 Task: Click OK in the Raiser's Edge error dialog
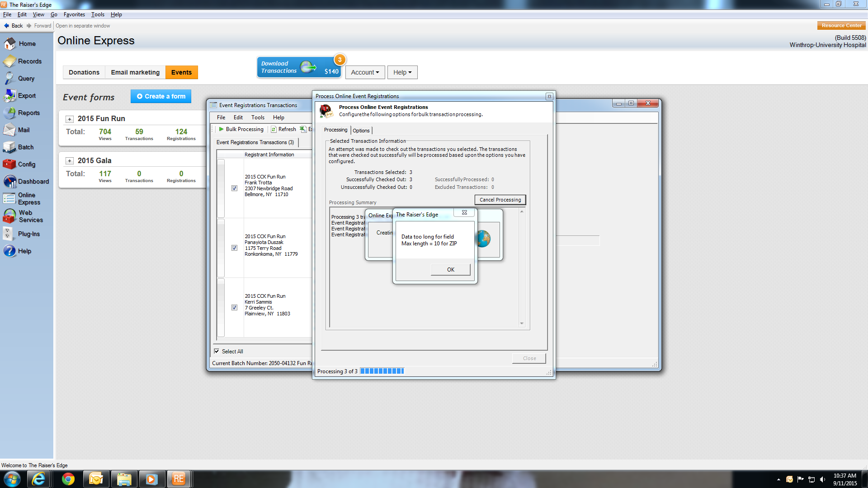pyautogui.click(x=451, y=270)
